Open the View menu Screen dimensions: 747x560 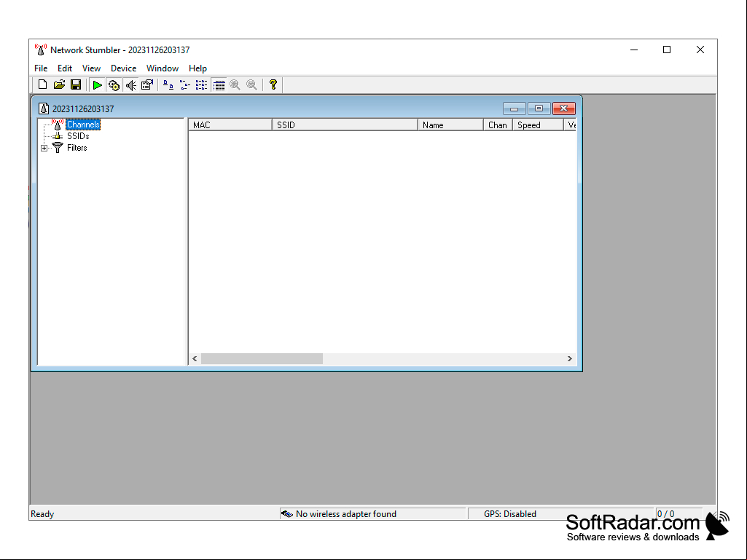point(92,68)
